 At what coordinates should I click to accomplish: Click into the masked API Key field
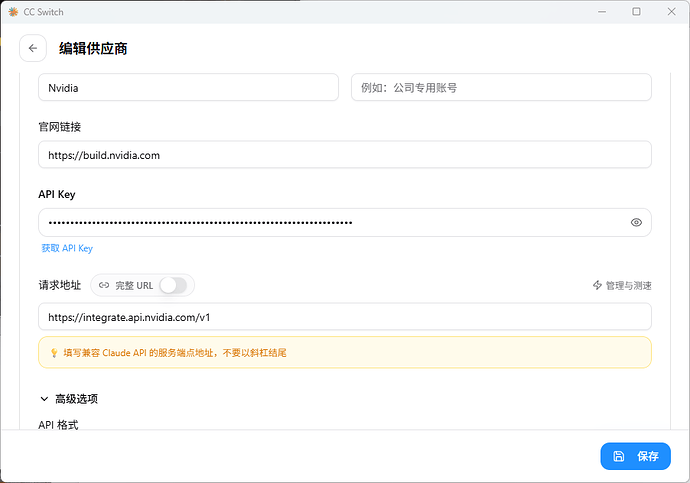tap(345, 223)
